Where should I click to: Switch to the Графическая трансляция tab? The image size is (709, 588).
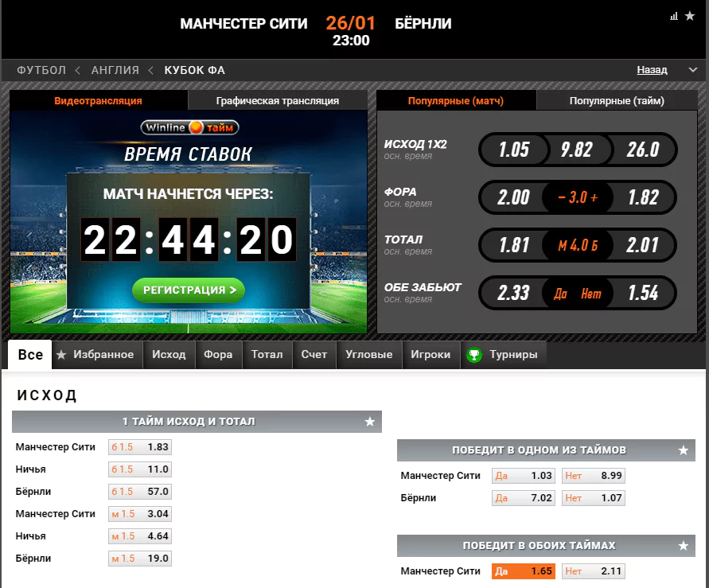(x=278, y=100)
